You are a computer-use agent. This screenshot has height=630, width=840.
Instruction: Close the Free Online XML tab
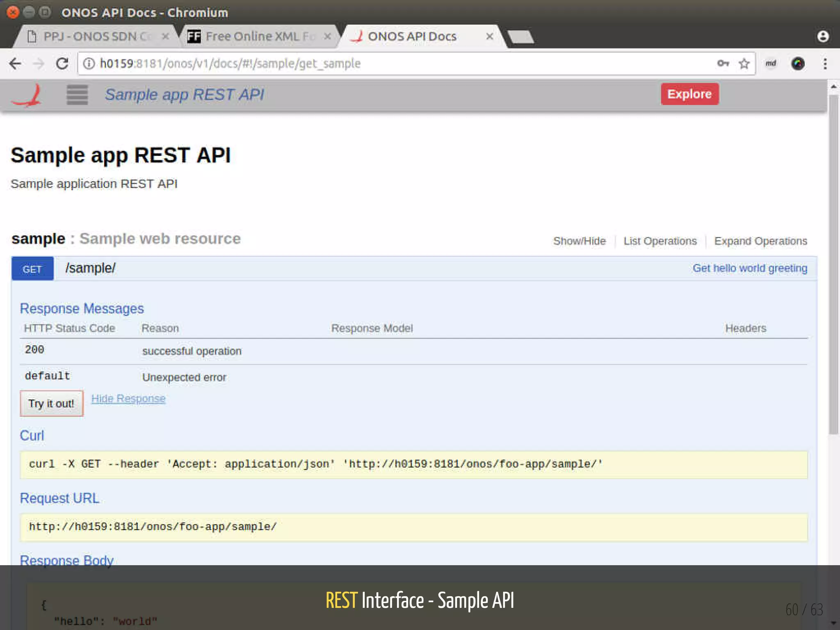[327, 37]
